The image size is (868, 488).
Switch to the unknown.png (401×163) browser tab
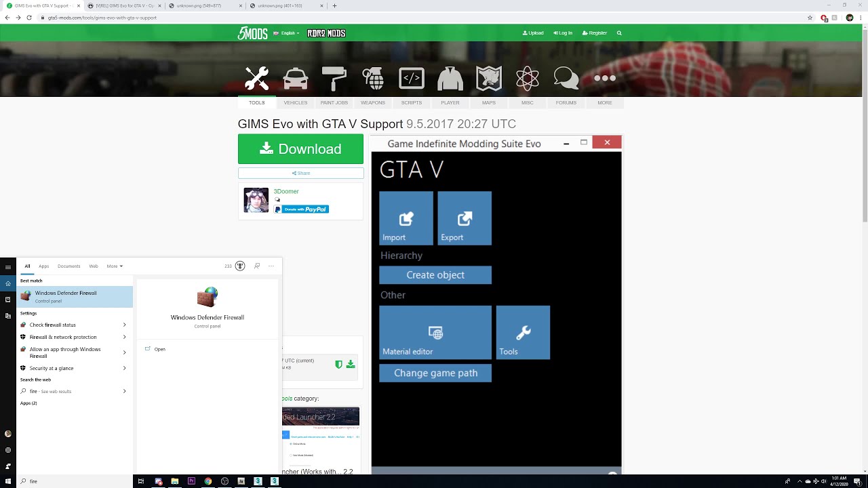point(285,5)
